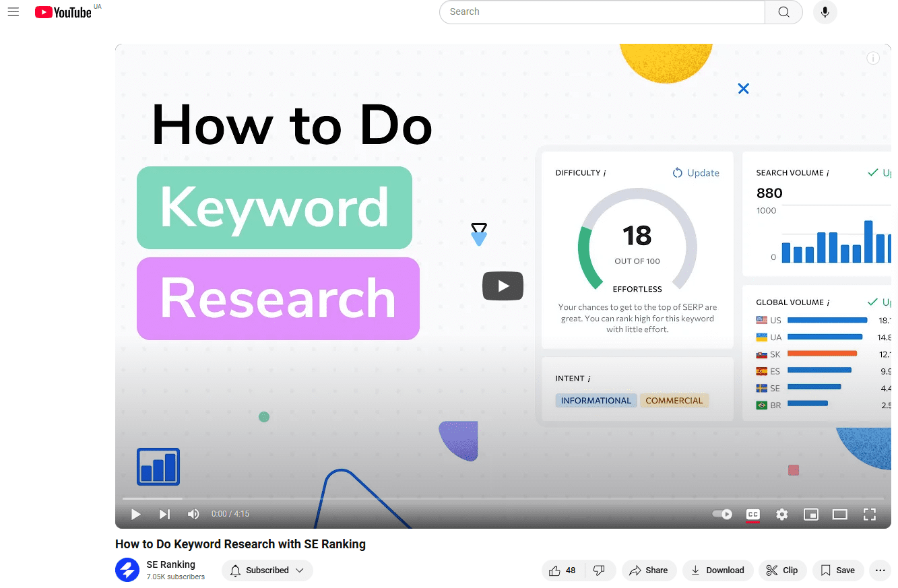The image size is (898, 588).
Task: Expand the Subscribed notification dropdown
Action: coord(267,570)
